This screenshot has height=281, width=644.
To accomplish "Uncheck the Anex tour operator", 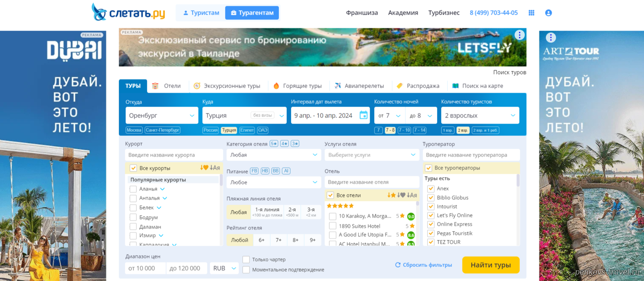I will (431, 188).
